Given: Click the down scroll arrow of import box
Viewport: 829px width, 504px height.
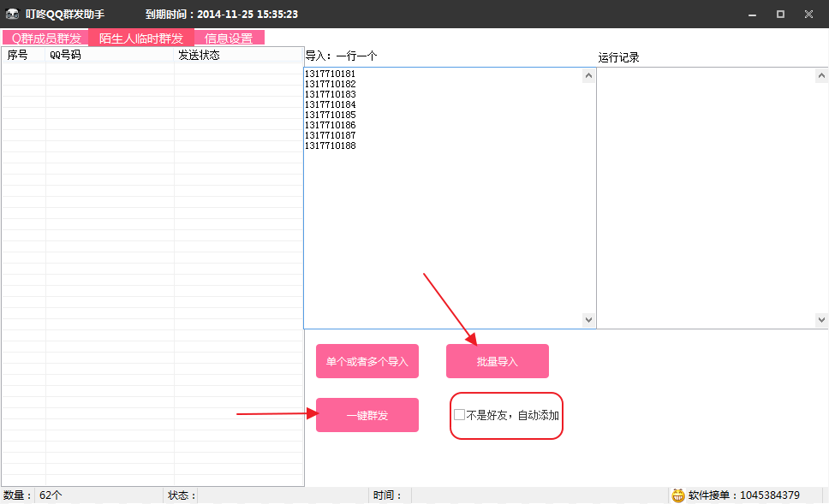Looking at the screenshot, I should pos(588,319).
